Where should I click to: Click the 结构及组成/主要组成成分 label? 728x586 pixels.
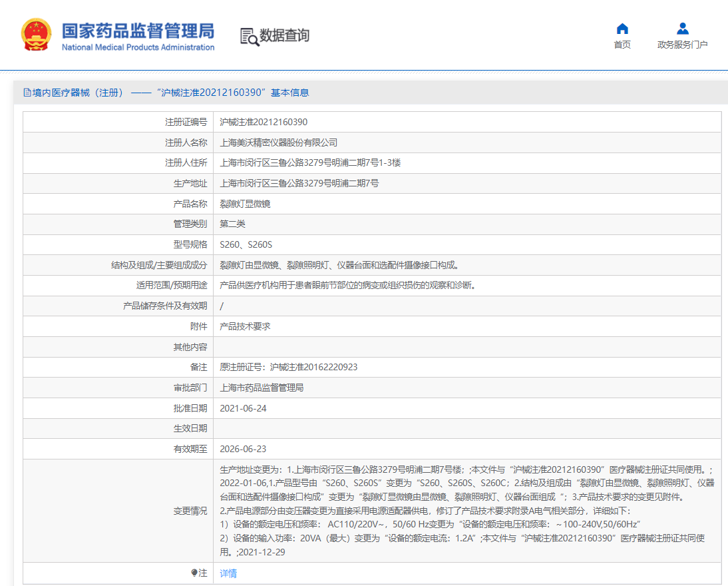coord(159,265)
